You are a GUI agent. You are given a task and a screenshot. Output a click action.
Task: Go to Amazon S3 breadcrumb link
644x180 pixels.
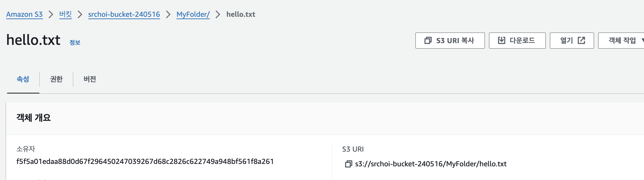tap(24, 14)
